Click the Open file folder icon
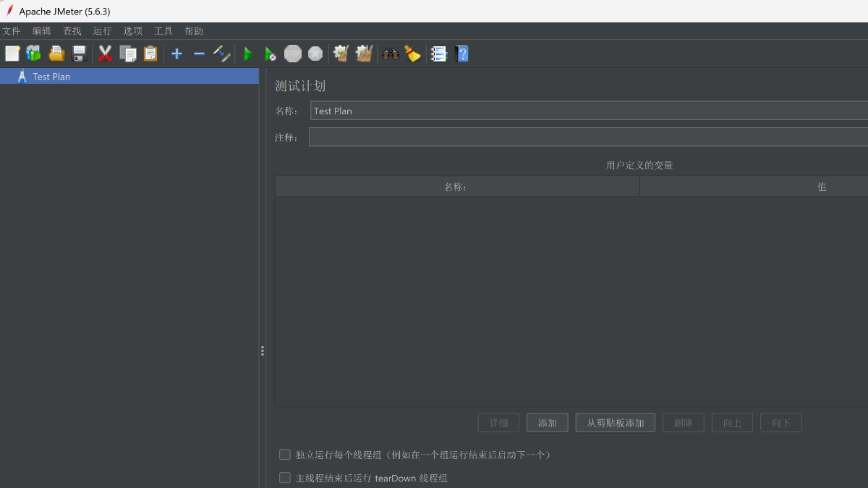This screenshot has width=868, height=488. pos(56,53)
